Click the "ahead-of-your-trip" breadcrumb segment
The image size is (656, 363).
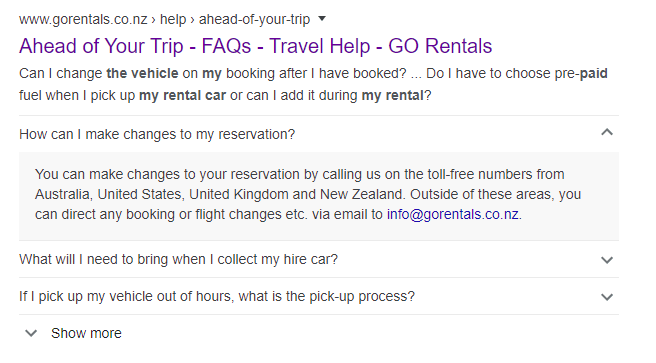click(x=254, y=19)
